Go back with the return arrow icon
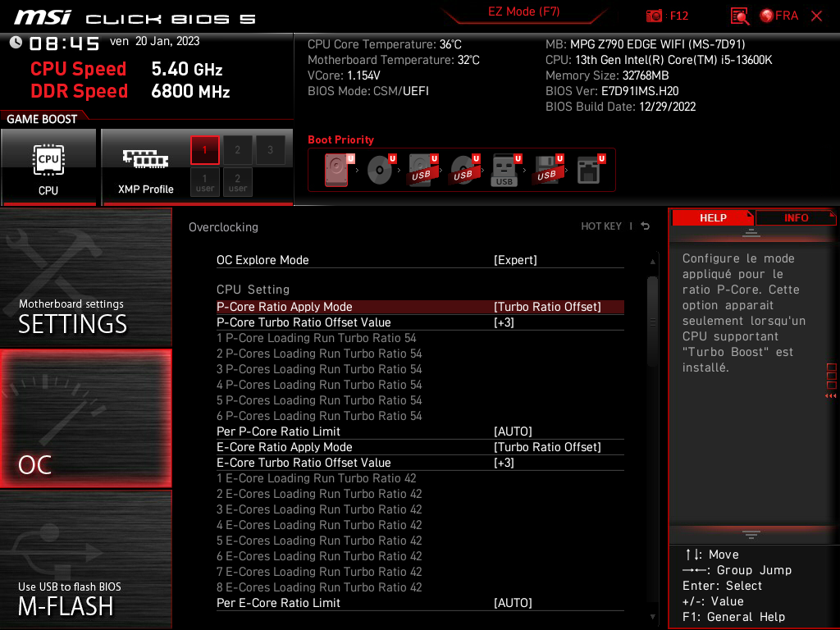 (645, 226)
